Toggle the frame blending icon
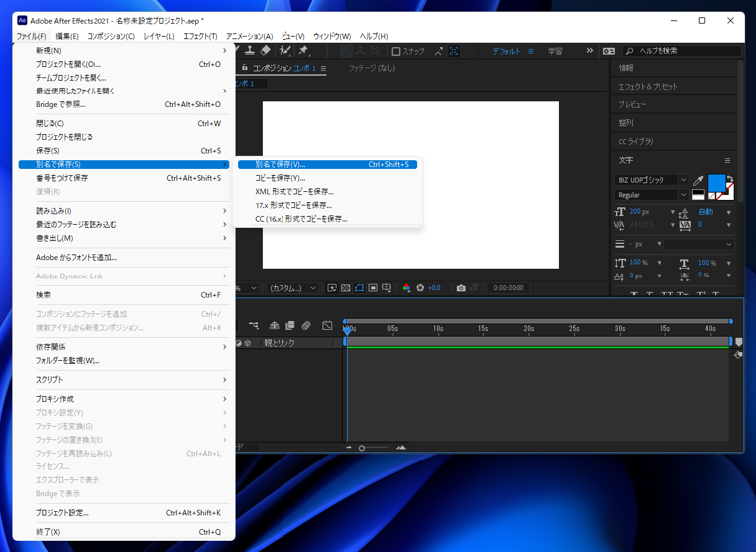This screenshot has width=756, height=552. [x=289, y=326]
